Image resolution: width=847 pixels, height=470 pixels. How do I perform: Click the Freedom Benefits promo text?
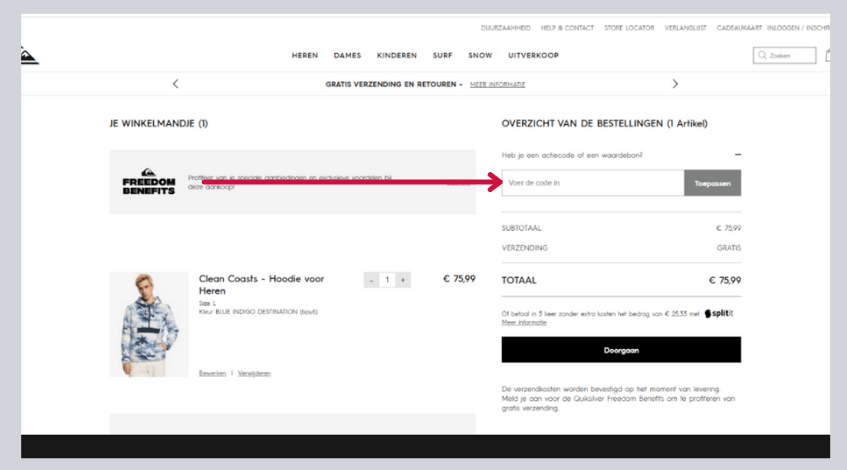point(290,182)
